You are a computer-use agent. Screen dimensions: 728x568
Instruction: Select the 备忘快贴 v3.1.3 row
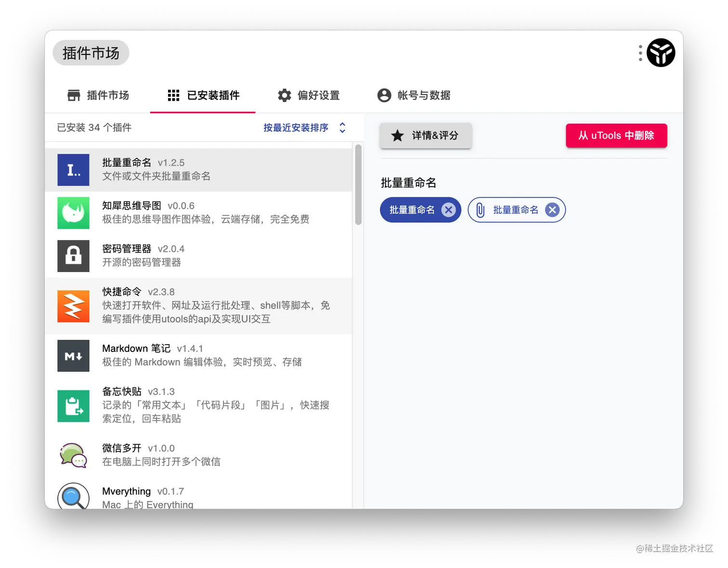(x=198, y=406)
